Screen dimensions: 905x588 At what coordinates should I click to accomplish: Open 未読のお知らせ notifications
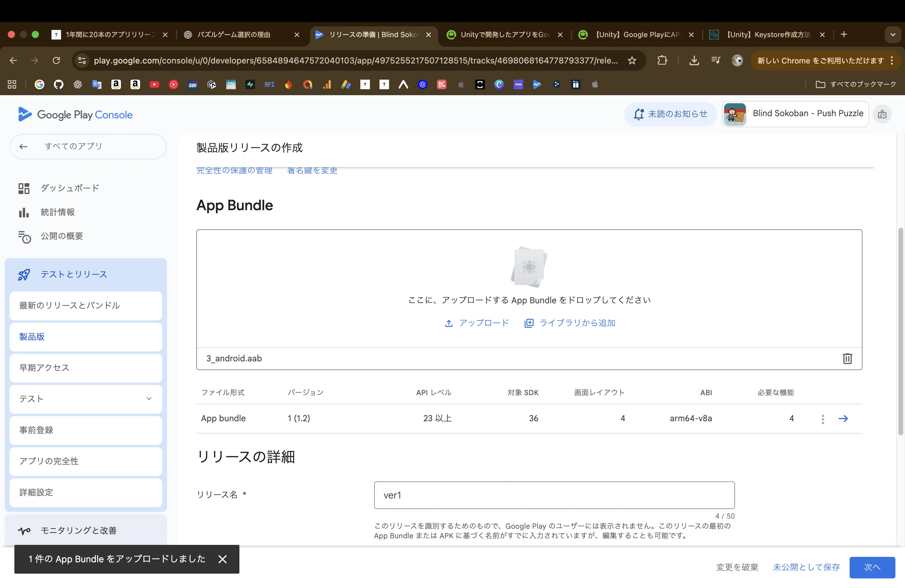click(670, 114)
